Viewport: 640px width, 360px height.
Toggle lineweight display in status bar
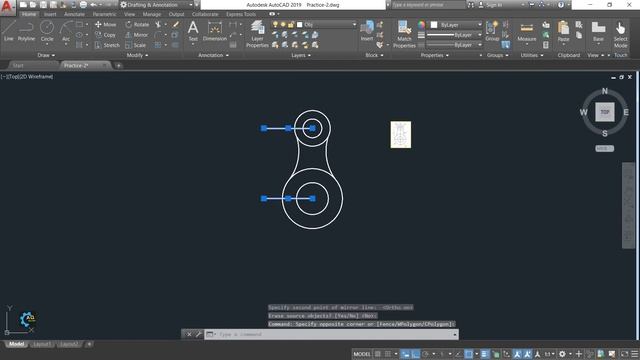click(x=484, y=354)
